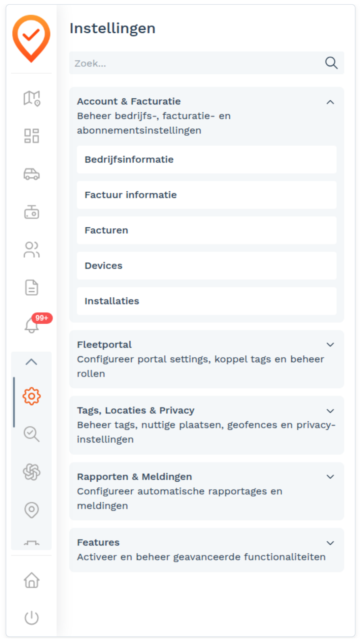Open the vehicles car icon
The image size is (361, 644).
[x=32, y=174]
